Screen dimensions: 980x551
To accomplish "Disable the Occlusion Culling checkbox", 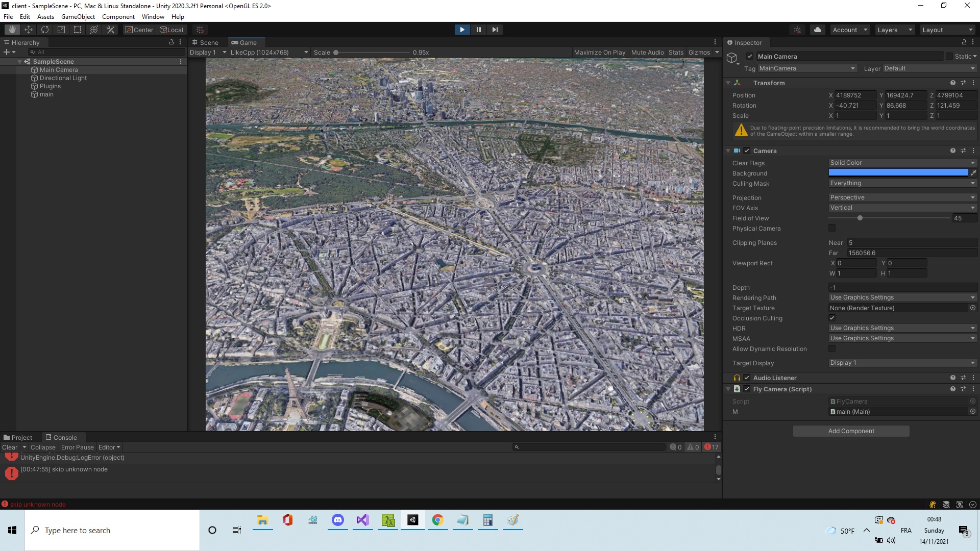I will click(832, 318).
